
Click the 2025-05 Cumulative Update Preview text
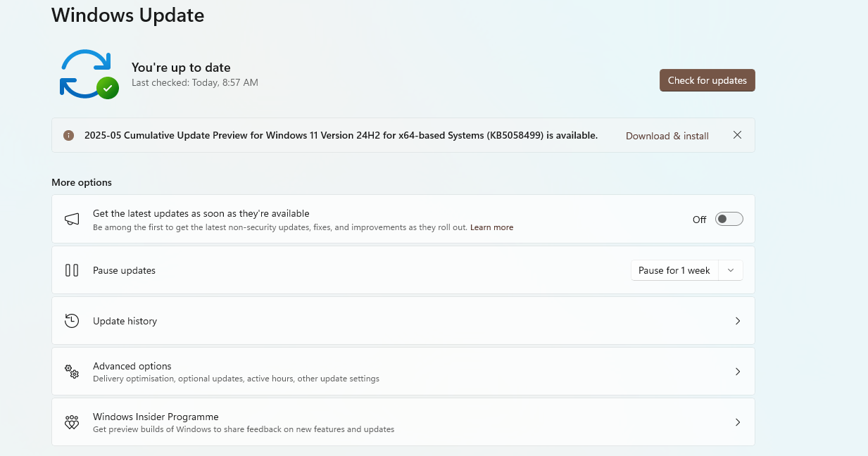(341, 135)
